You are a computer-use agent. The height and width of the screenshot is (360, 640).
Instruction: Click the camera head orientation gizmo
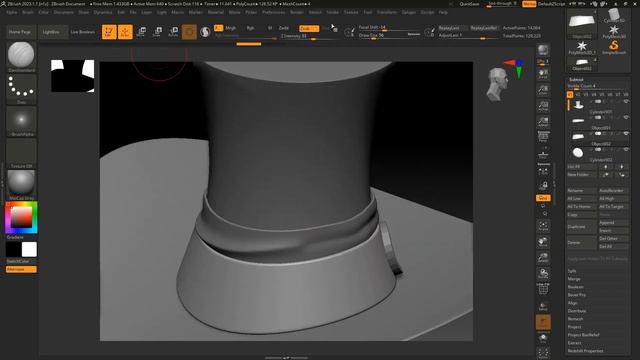pyautogui.click(x=498, y=84)
